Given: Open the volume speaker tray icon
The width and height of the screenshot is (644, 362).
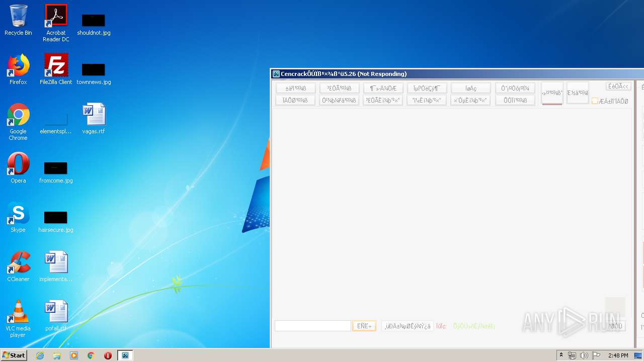Looking at the screenshot, I should (584, 355).
